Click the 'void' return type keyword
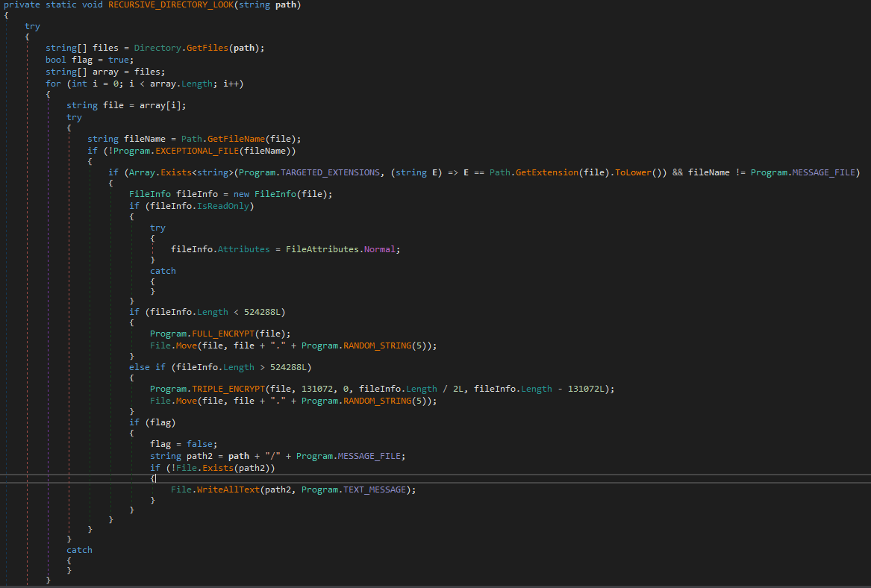 tap(93, 5)
